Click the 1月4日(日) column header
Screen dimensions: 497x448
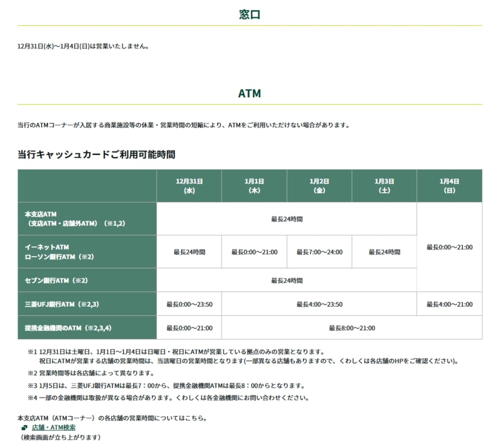click(x=449, y=185)
